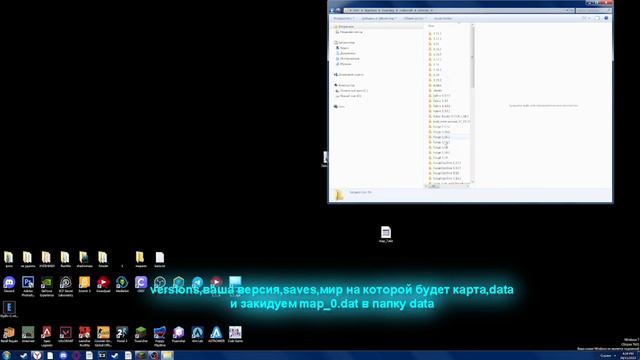
Task: Open the change view dropdown arrow in Explorer
Action: (589, 18)
